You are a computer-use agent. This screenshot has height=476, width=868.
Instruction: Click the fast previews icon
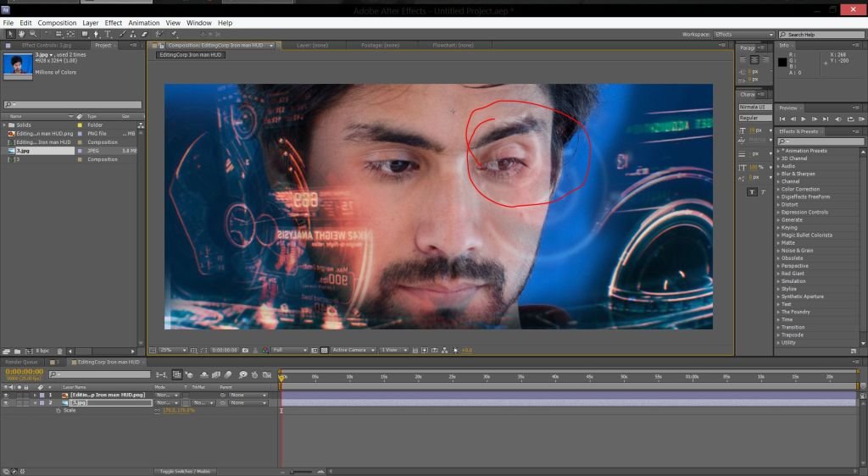click(424, 350)
